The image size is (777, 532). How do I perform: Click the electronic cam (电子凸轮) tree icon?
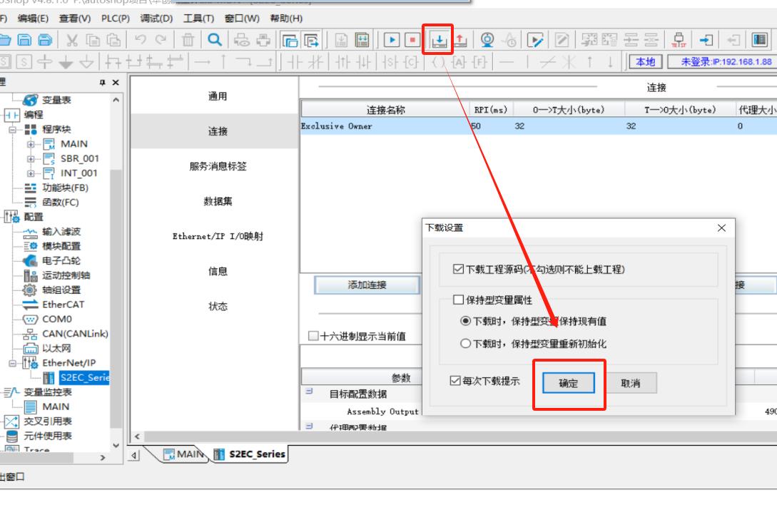pyautogui.click(x=30, y=261)
